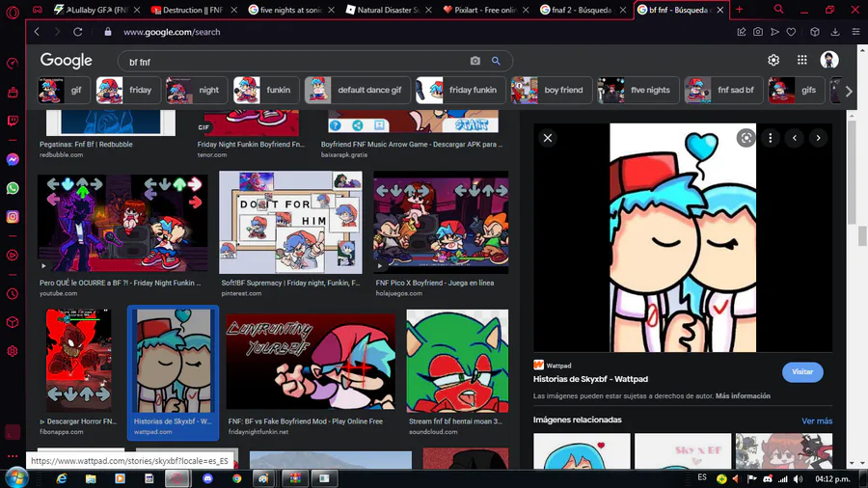Click 'Más información' copyright link
This screenshot has height=488, width=868.
[743, 396]
